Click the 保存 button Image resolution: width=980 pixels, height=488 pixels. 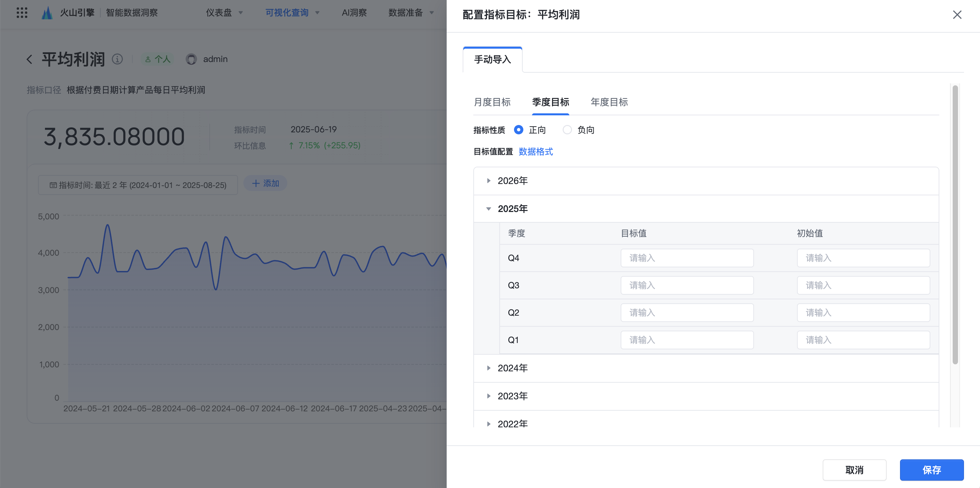click(x=931, y=470)
